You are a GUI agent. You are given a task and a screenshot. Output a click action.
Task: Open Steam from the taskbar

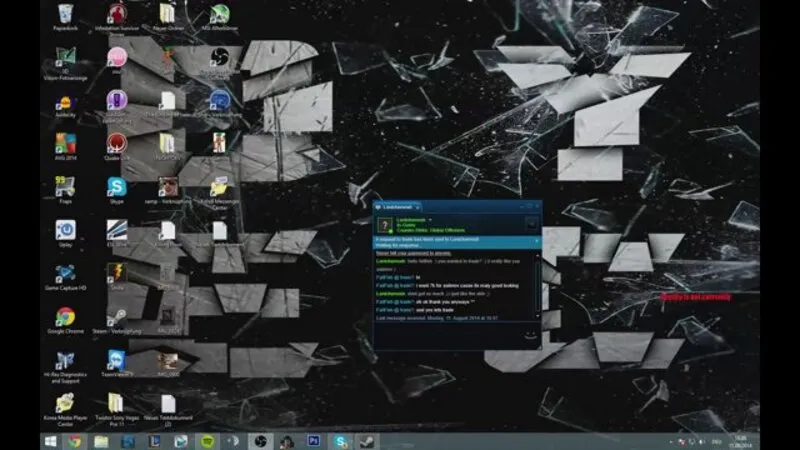[367, 441]
